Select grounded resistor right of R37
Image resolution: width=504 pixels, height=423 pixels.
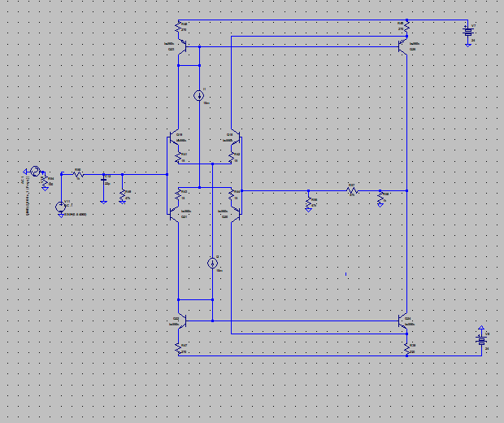[380, 198]
